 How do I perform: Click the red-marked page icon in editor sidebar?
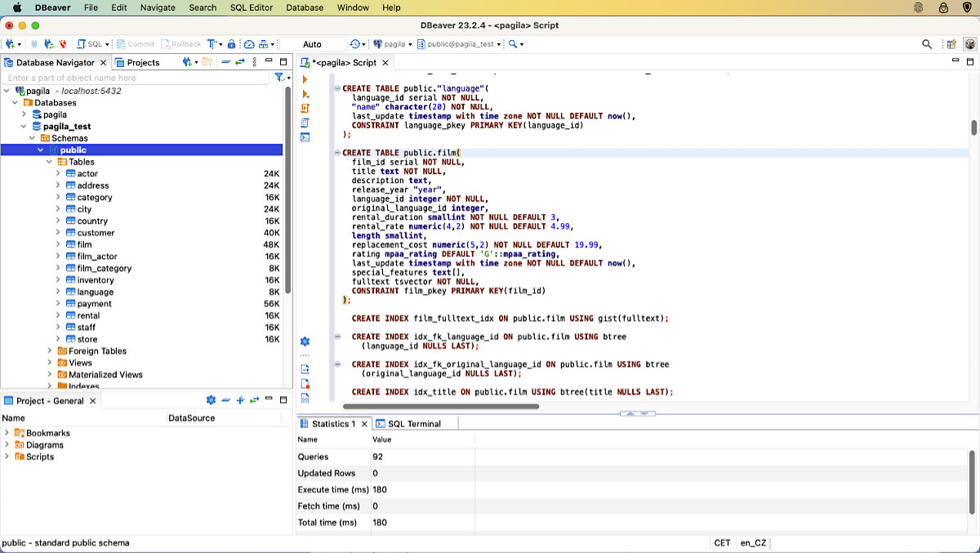tap(305, 384)
